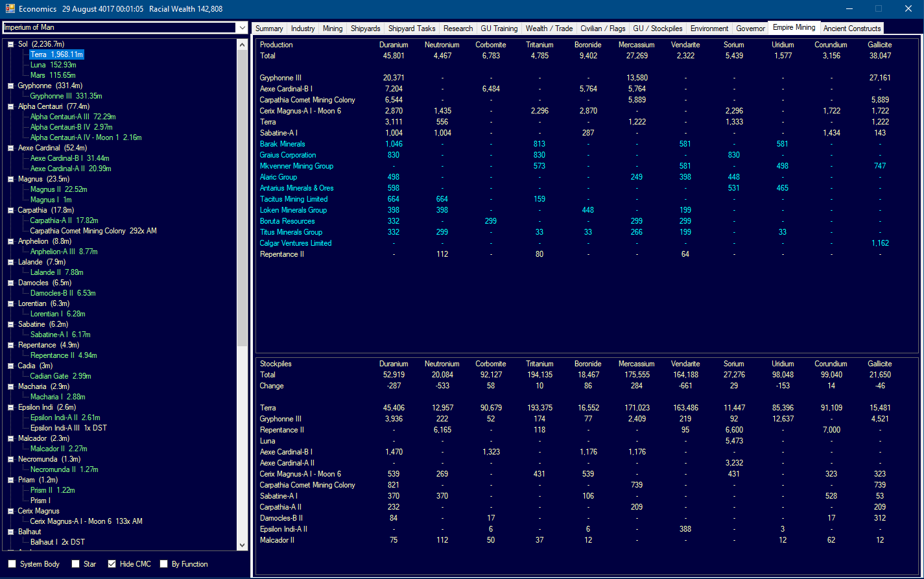Select Mars 115.65m colony
Screen dimensions: 924x579
(53, 75)
